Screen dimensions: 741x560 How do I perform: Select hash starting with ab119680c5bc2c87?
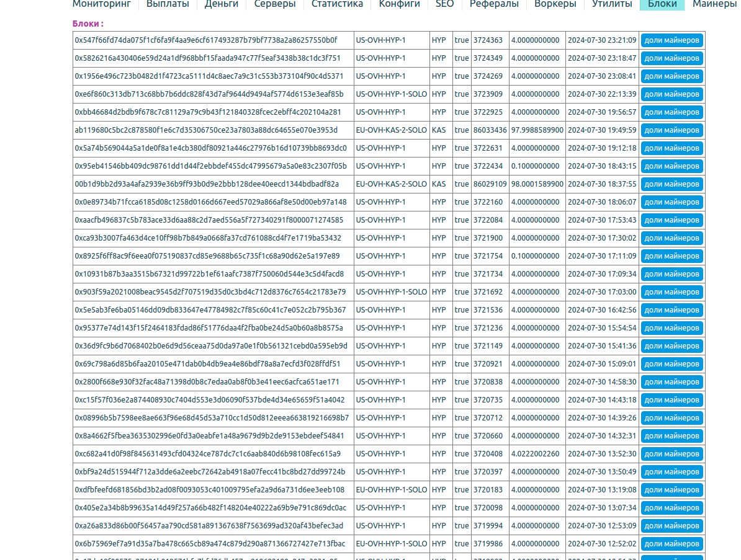(206, 130)
